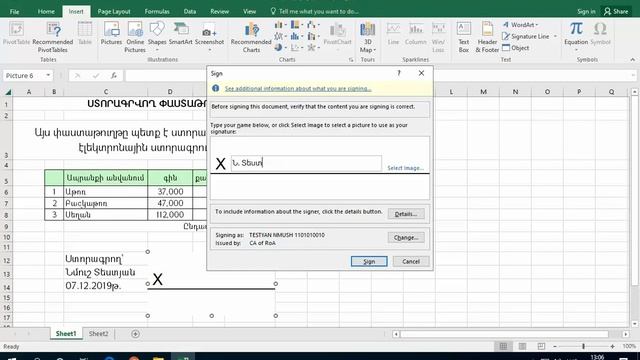
Task: Insert an Object
Action: [516, 48]
